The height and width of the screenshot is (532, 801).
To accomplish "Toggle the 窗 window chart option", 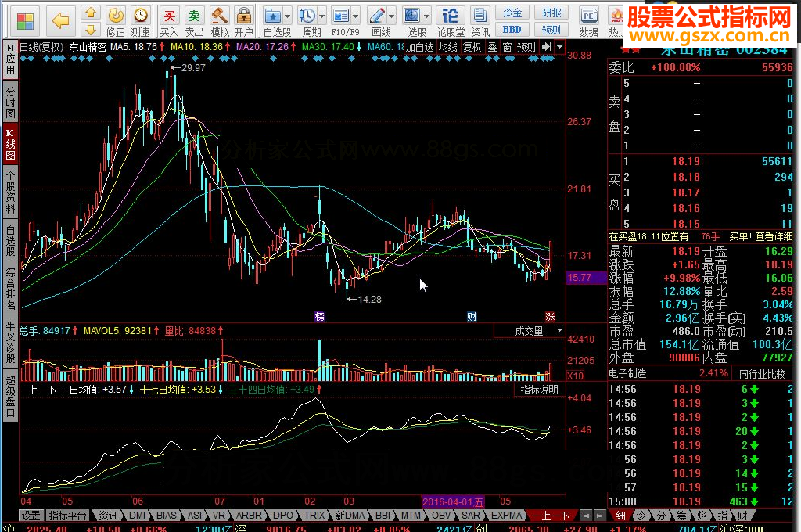I will tap(507, 47).
